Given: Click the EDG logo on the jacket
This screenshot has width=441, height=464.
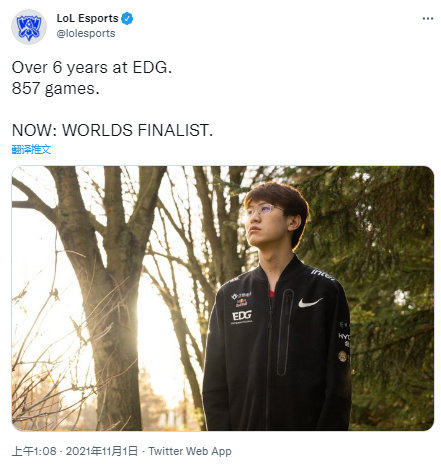Looking at the screenshot, I should 242,316.
